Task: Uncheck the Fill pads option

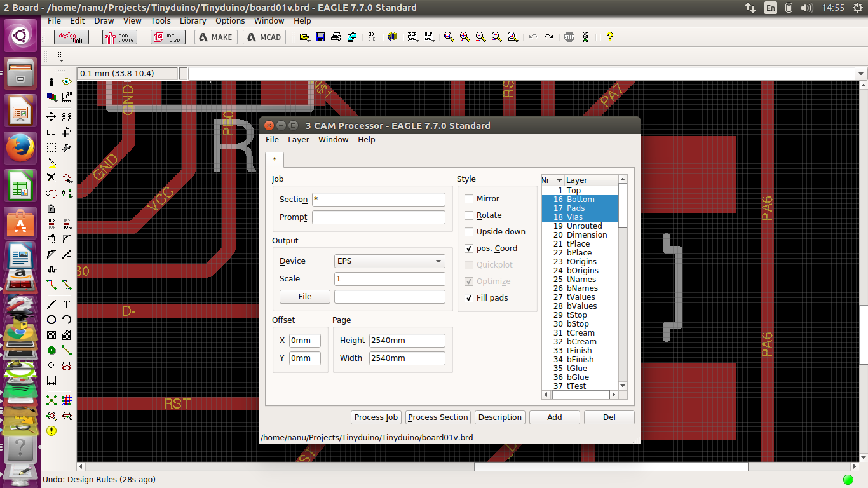Action: point(469,298)
